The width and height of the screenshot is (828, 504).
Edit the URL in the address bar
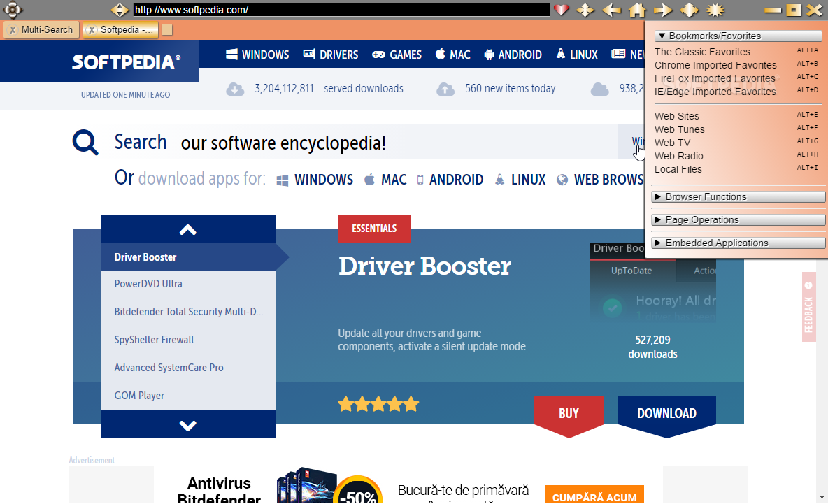click(x=341, y=10)
